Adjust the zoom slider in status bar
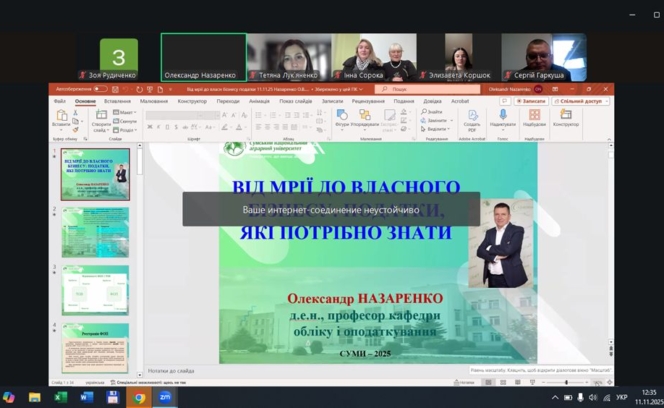The height and width of the screenshot is (408, 664). [x=567, y=382]
